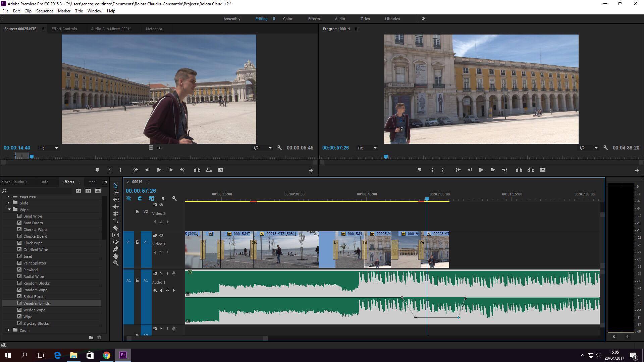Toggle lock on track V2

click(x=137, y=212)
